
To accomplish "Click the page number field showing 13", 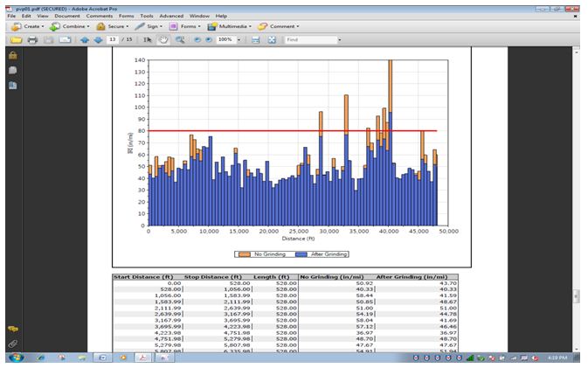I will click(x=113, y=39).
